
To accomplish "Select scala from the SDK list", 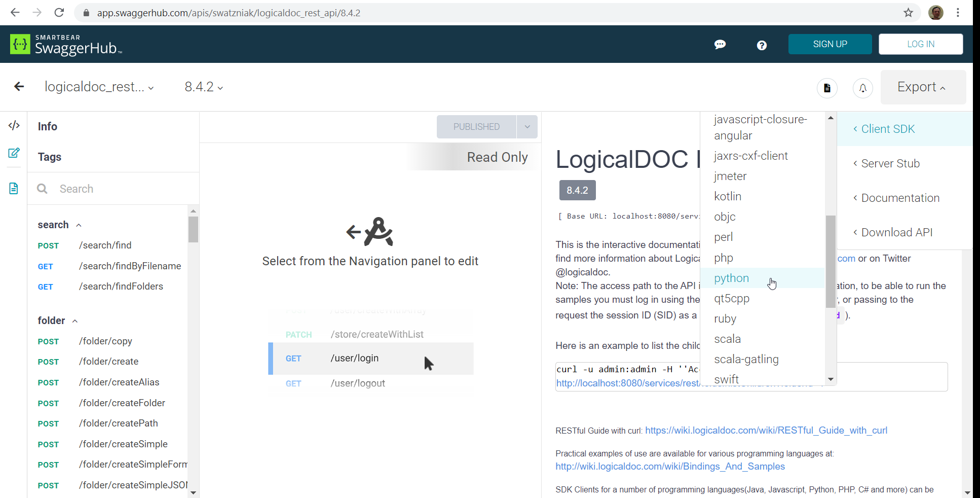I will (x=763, y=339).
